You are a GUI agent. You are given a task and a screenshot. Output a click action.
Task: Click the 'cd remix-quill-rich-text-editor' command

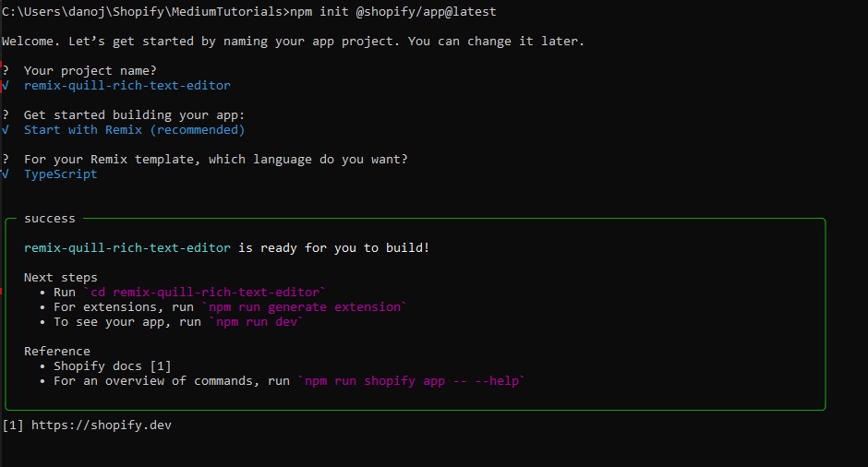(x=205, y=293)
